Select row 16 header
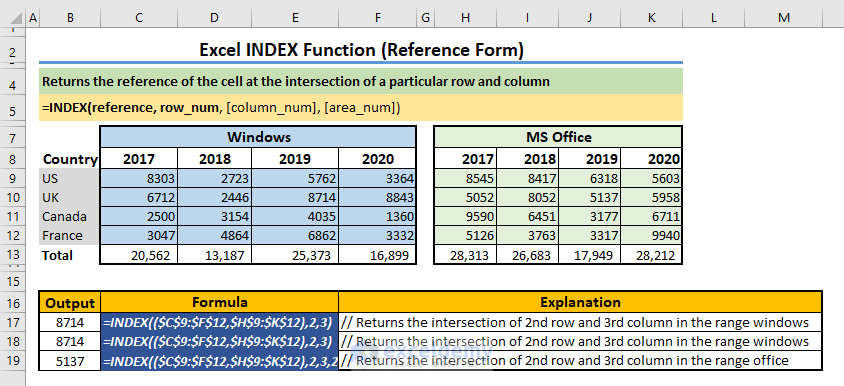844x386 pixels. click(13, 303)
